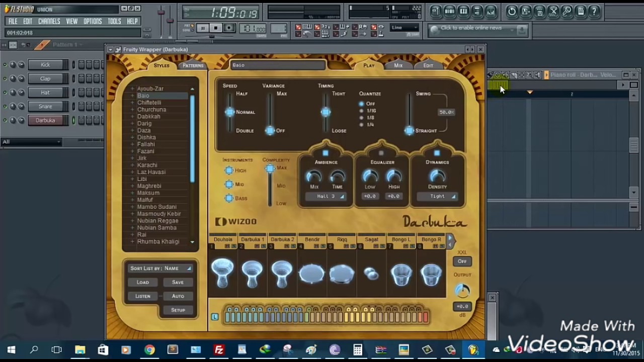The width and height of the screenshot is (644, 362).
Task: Open the FL Studio playlist view
Action: 436,11
